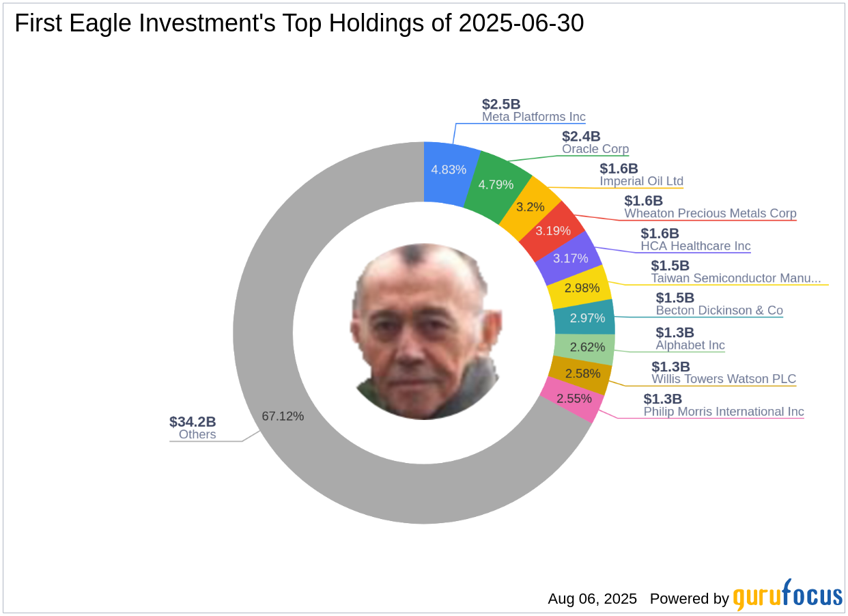Click the 'Philip Morris International Inc' label
Screen dimensions: 848x616
tap(724, 412)
